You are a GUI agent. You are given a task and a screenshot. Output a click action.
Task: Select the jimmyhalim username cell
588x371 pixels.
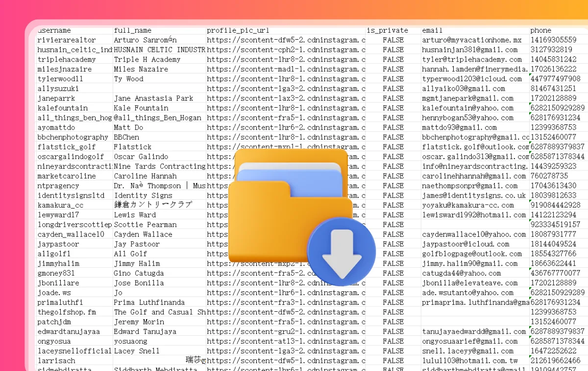58,263
